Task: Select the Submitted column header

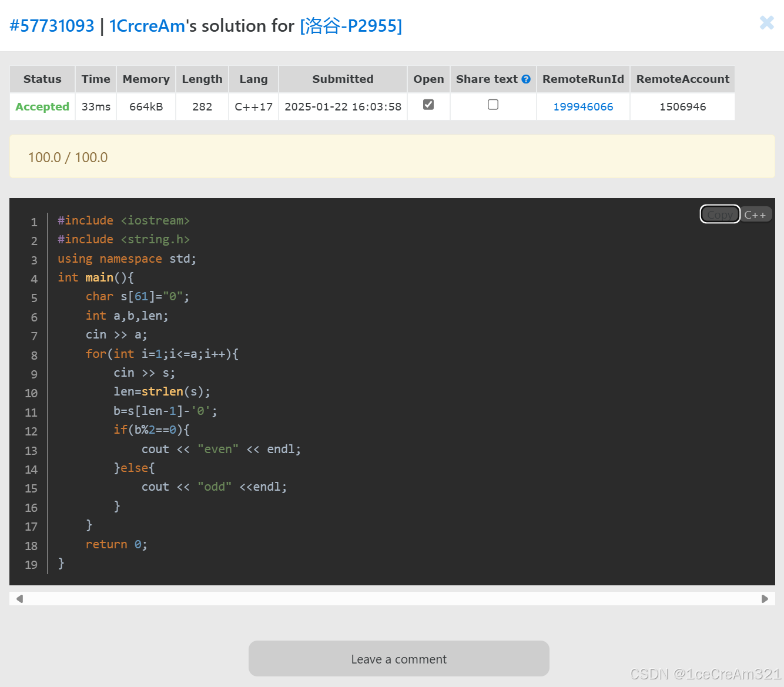Action: (x=343, y=79)
